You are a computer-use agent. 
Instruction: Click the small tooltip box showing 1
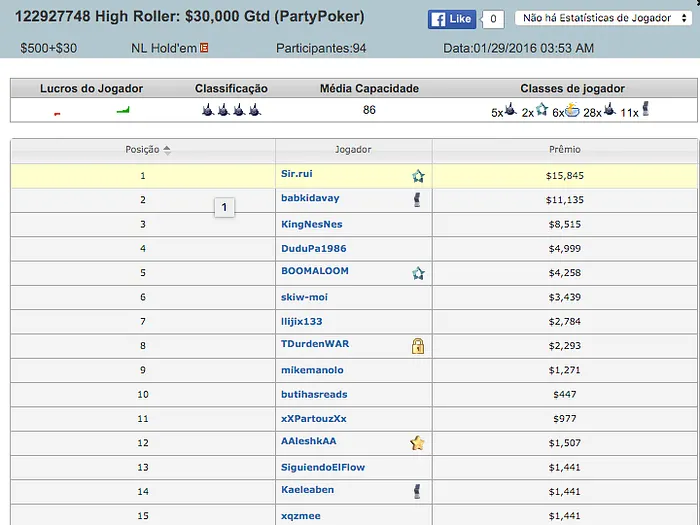224,208
